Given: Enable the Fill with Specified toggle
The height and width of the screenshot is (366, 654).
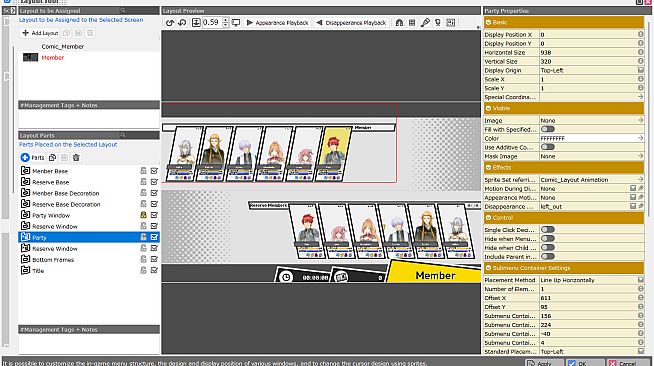Looking at the screenshot, I should click(548, 129).
